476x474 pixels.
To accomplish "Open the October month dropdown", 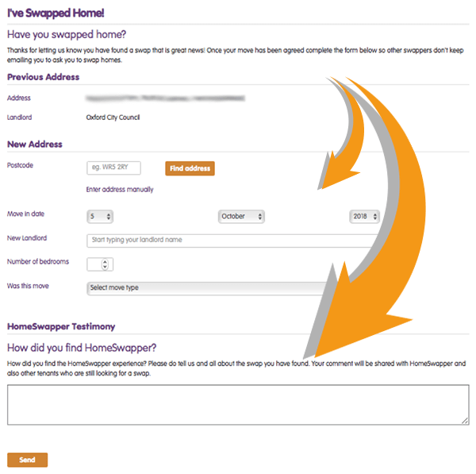I will click(241, 217).
